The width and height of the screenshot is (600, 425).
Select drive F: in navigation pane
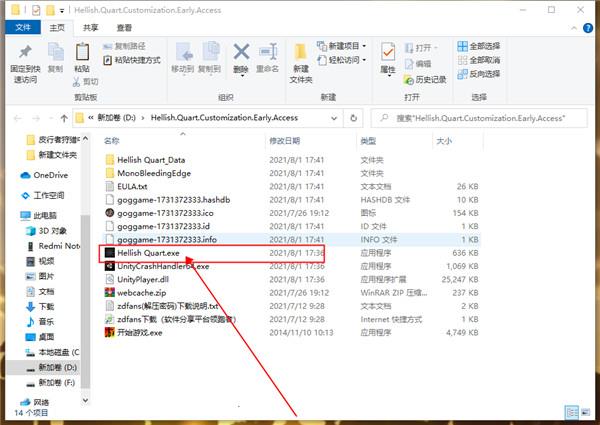(51, 383)
